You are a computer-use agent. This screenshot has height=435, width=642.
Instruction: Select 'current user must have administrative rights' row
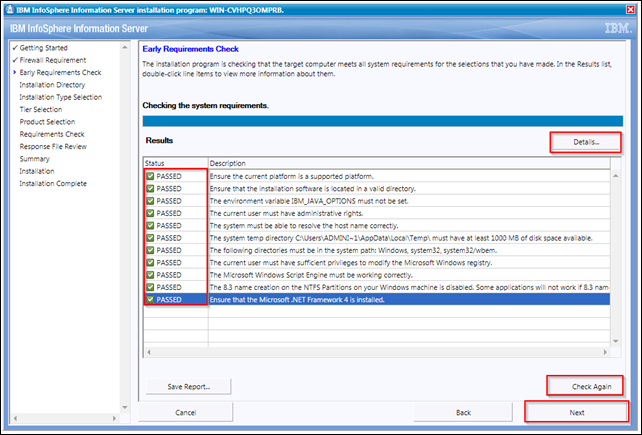[x=377, y=213]
